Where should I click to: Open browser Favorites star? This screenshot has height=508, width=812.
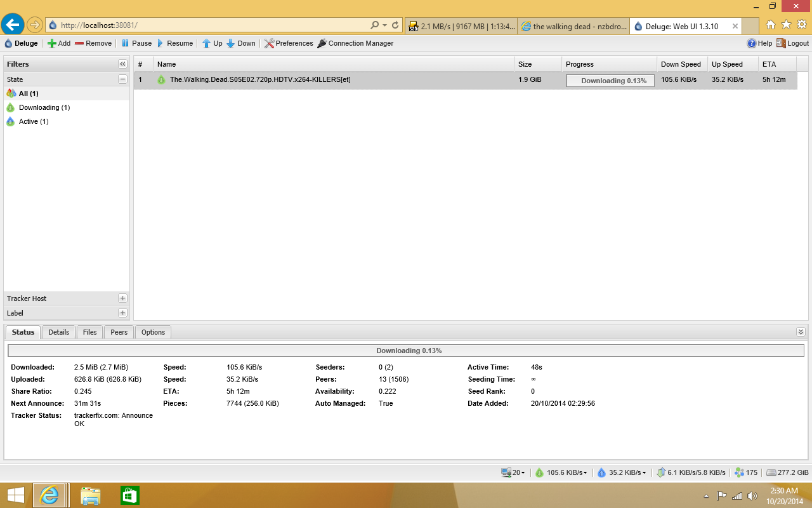point(786,25)
